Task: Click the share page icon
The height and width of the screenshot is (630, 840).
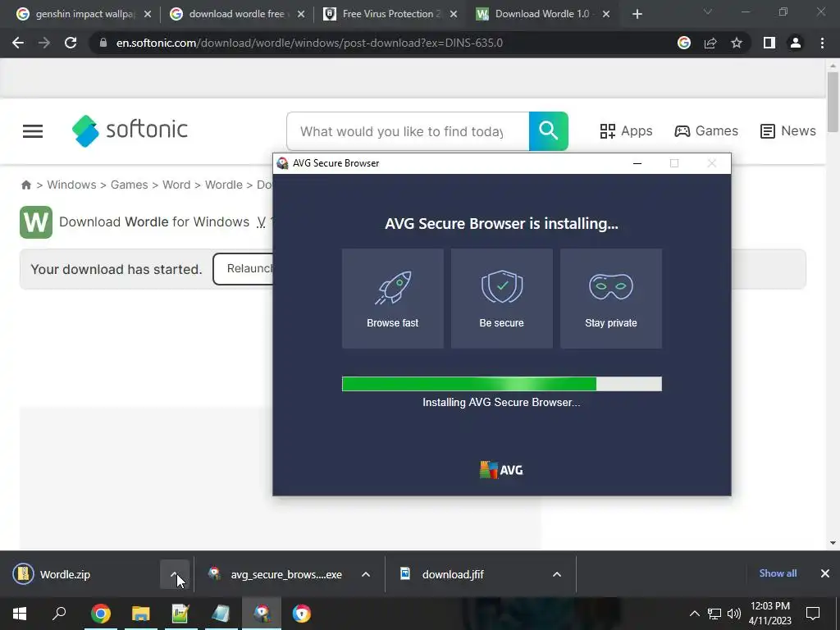Action: [x=710, y=43]
